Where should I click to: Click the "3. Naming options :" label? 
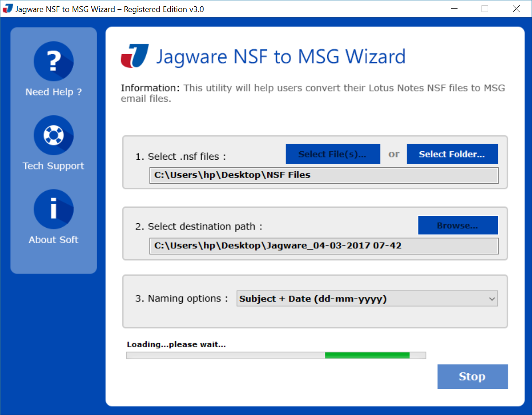(182, 299)
